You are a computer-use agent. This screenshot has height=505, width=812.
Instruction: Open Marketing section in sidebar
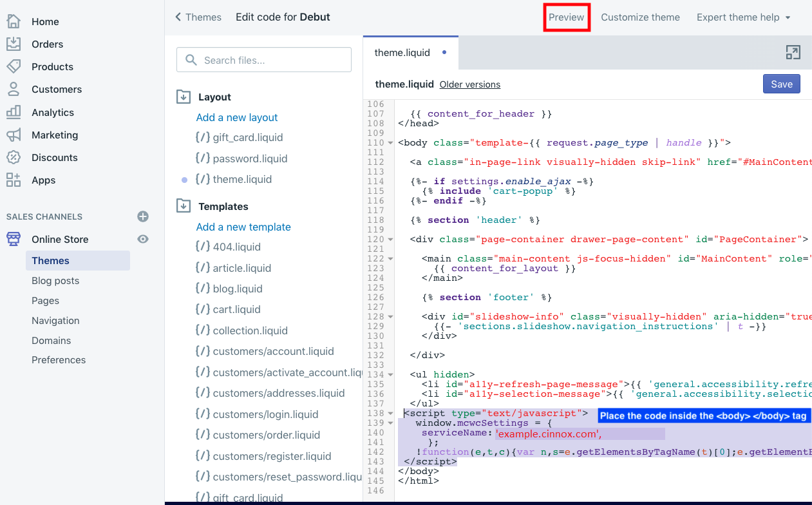point(55,135)
